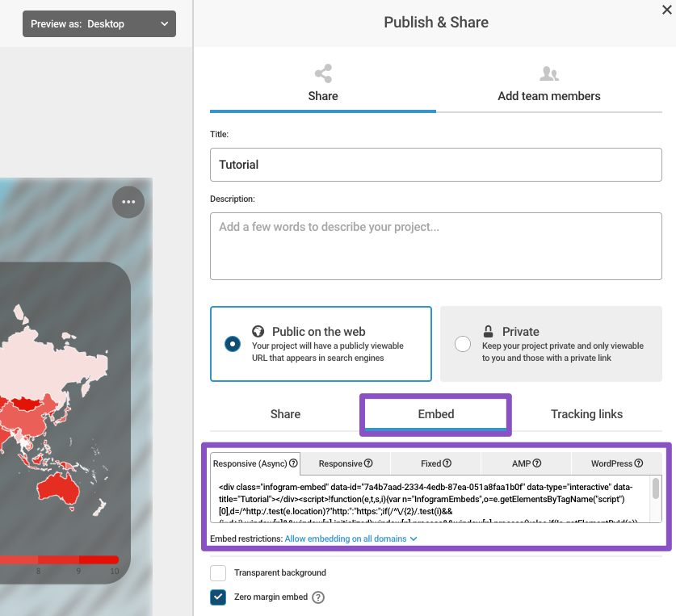Close the Publish & Share dialog
676x616 pixels.
(666, 10)
